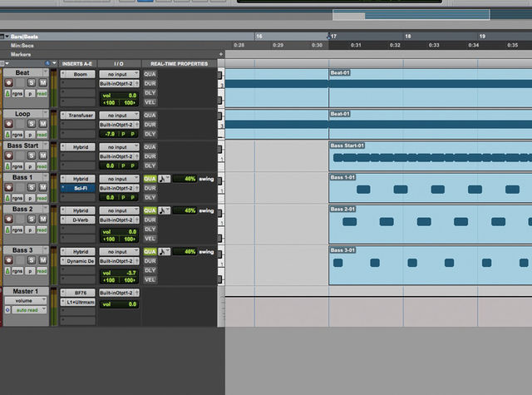Record-enable the Bass 1 track

[x=9, y=187]
